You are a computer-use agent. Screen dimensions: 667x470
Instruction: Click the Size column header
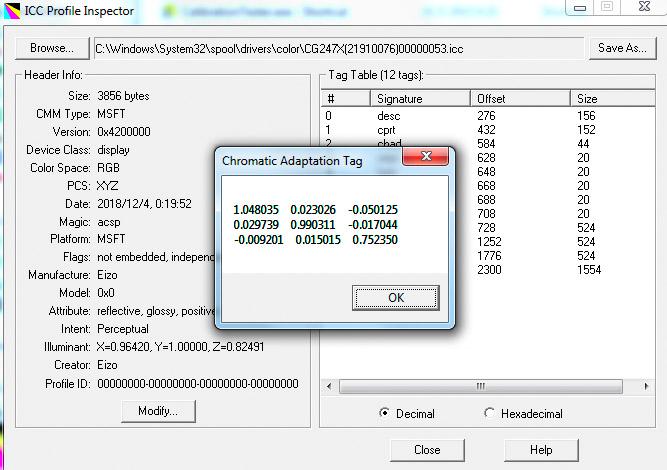[613, 98]
